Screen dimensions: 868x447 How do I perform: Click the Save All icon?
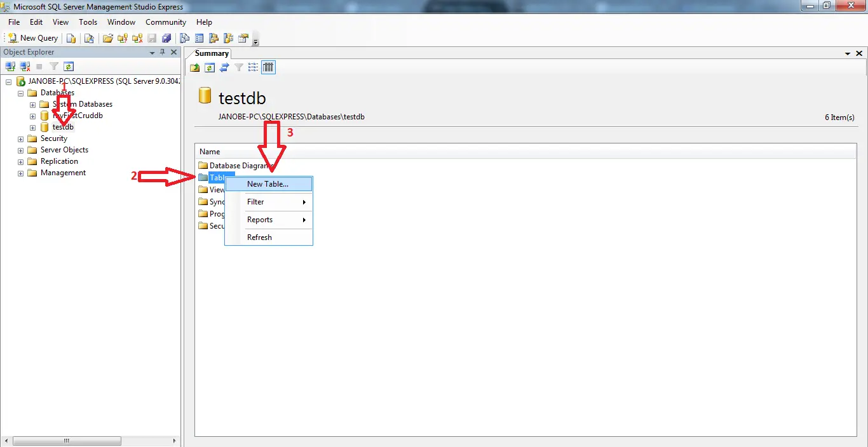[166, 38]
